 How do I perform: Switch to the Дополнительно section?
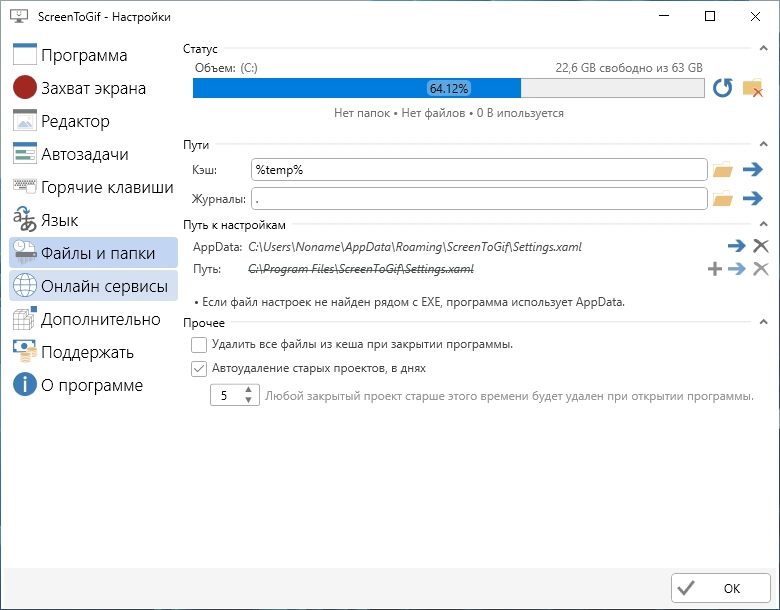click(94, 319)
